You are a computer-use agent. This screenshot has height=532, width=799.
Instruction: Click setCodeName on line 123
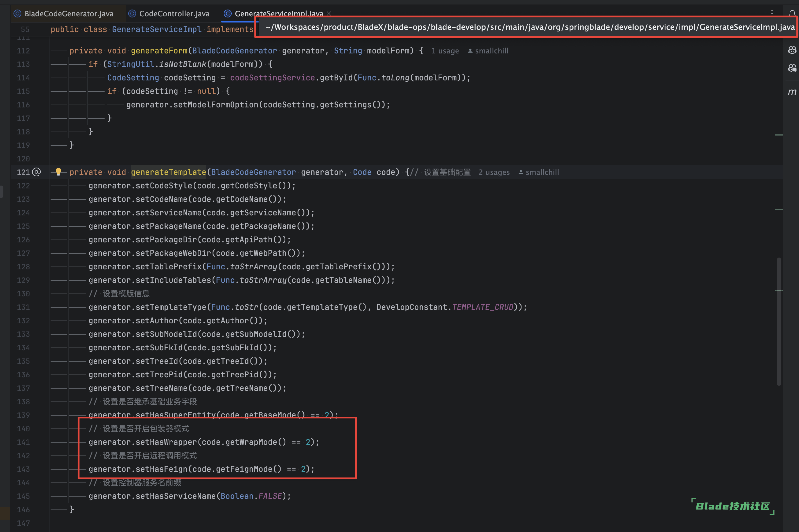(161, 199)
